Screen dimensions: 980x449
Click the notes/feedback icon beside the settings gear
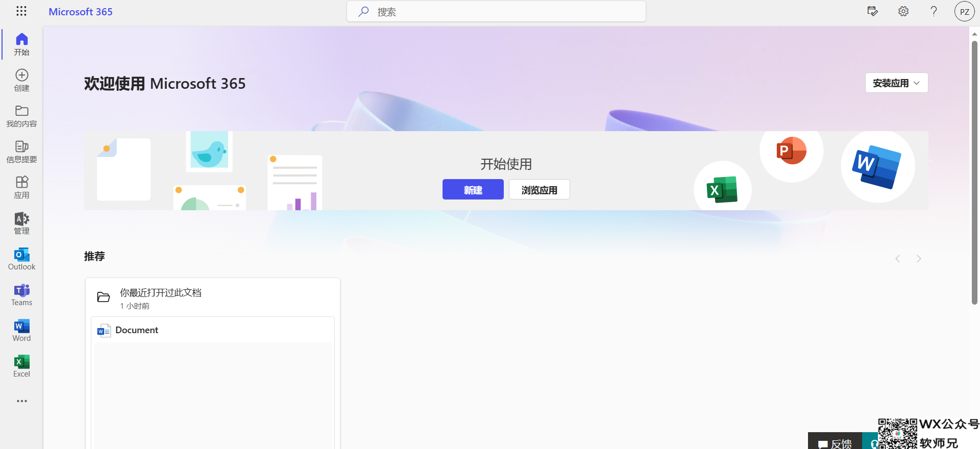873,11
